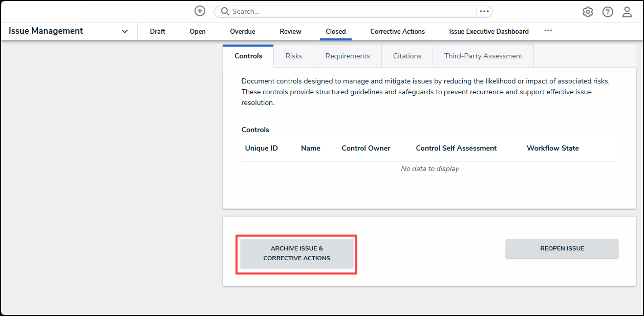Switch to the Review view
Viewport: 644px width, 316px height.
290,31
